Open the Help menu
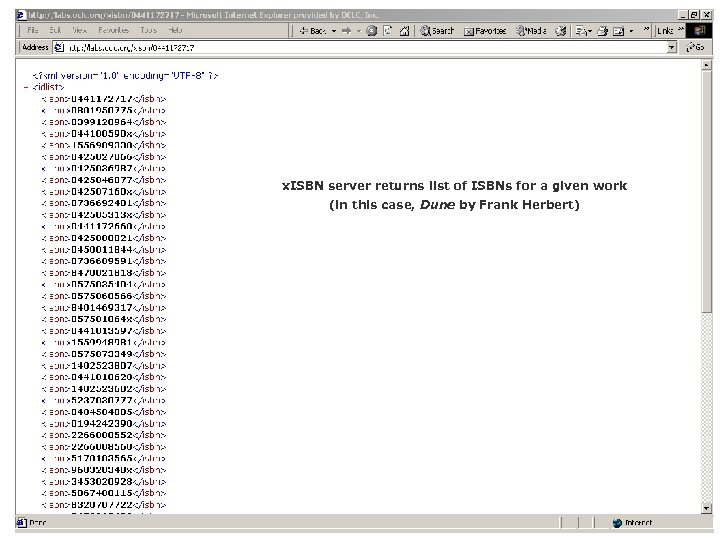The image size is (720, 540). 175,30
